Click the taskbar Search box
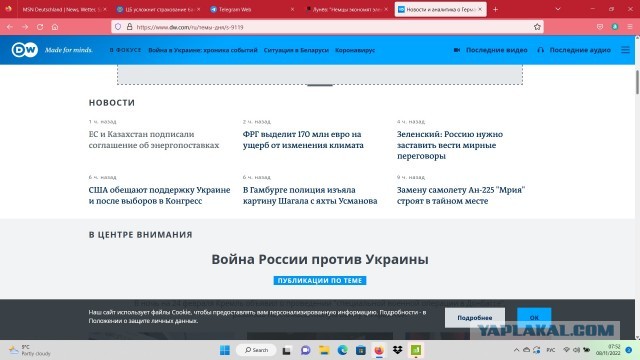Viewport: 640px width, 360px height. (x=256, y=350)
